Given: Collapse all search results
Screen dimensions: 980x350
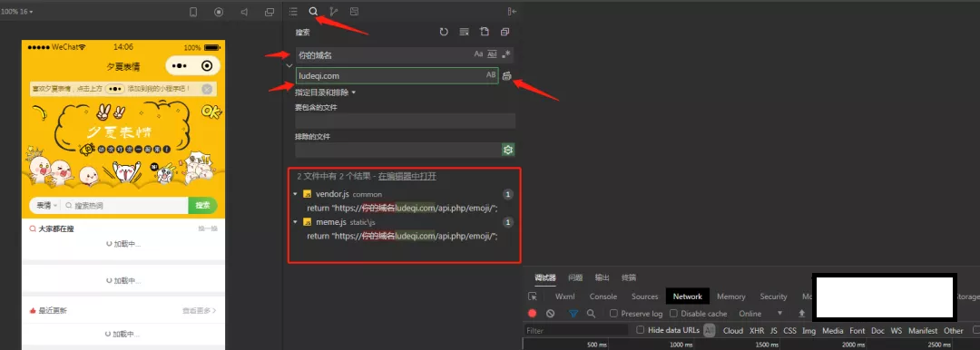Looking at the screenshot, I should click(505, 32).
